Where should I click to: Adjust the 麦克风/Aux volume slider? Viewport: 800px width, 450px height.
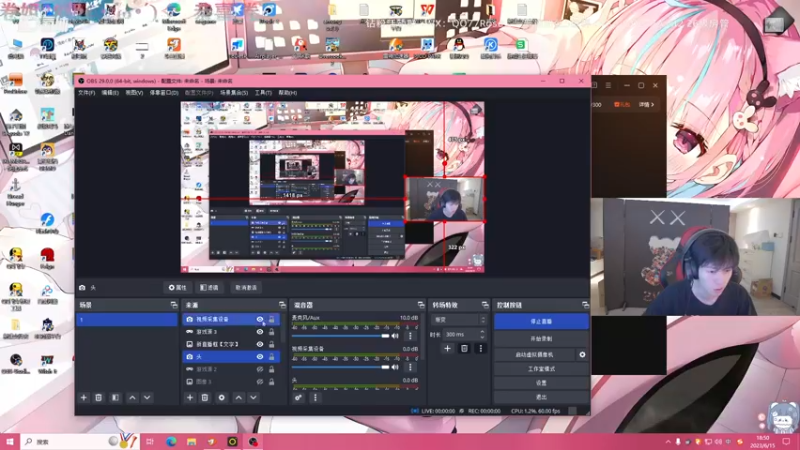340,336
